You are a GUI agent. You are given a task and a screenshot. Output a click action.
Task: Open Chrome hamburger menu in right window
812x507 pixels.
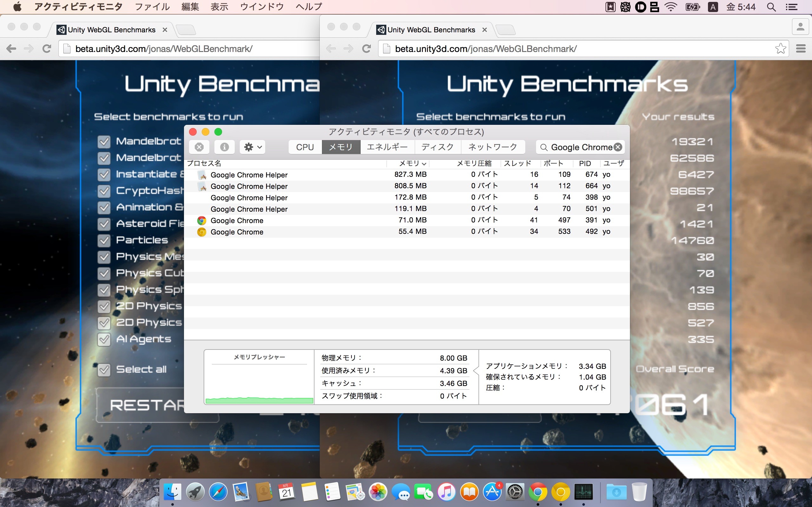pos(801,48)
